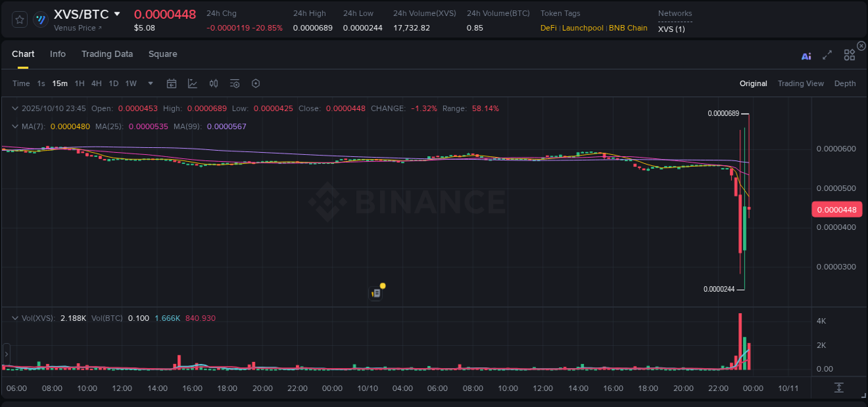This screenshot has width=868, height=407.
Task: Click the Launchpool token tag
Action: [x=583, y=28]
